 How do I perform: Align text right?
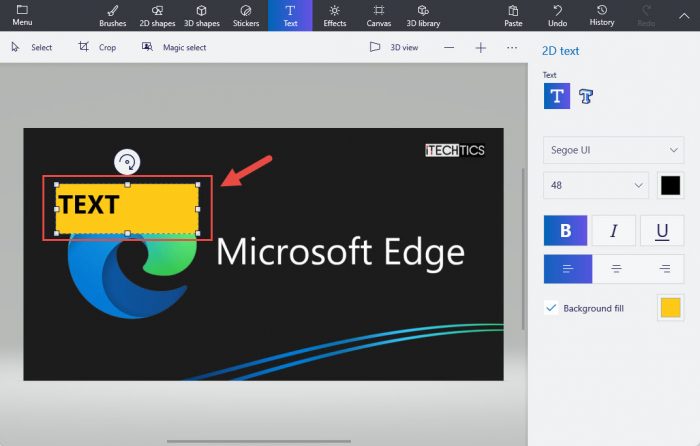click(x=664, y=269)
